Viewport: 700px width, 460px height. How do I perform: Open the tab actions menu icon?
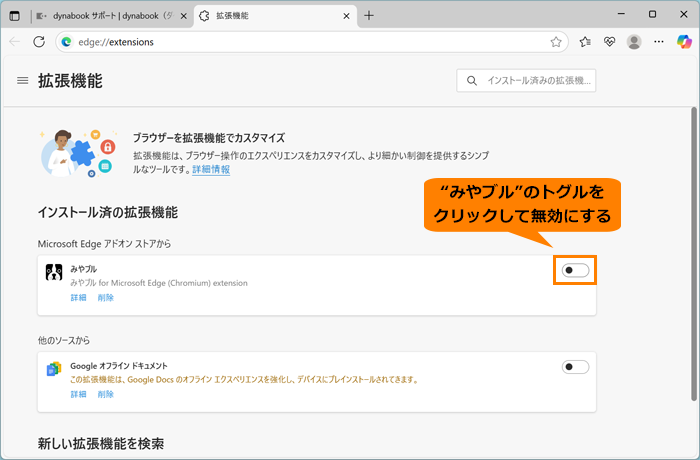(15, 16)
